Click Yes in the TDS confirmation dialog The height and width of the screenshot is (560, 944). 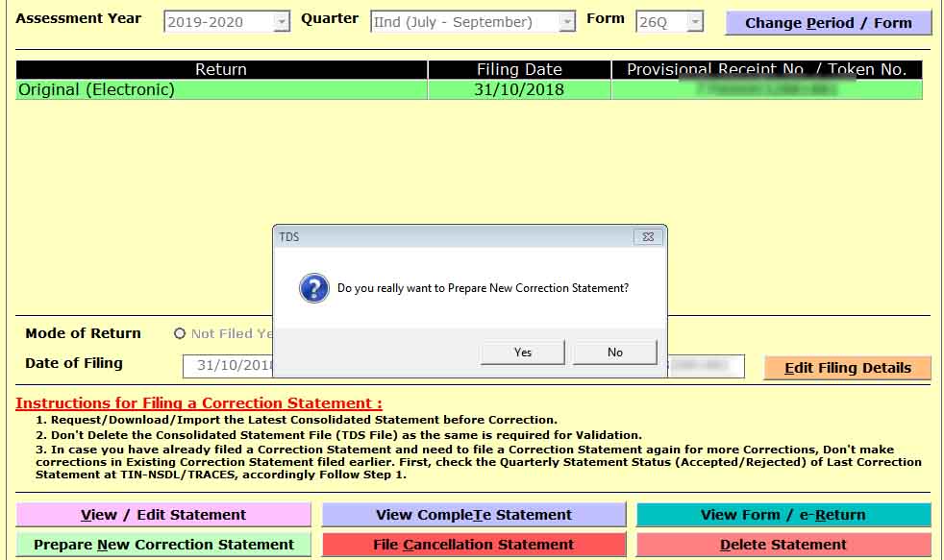click(x=522, y=353)
